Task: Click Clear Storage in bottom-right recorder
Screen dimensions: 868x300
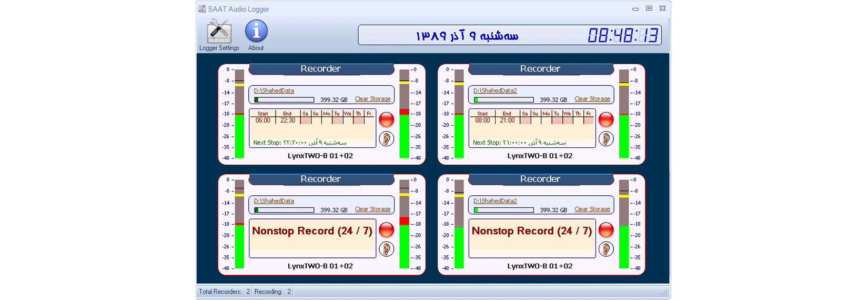Action: pos(592,209)
